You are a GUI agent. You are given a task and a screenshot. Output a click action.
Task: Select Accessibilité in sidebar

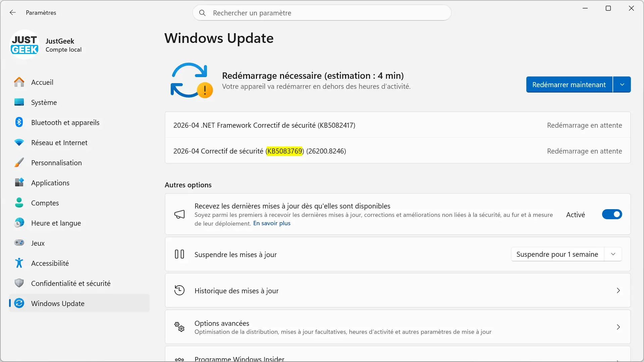[x=79, y=263]
